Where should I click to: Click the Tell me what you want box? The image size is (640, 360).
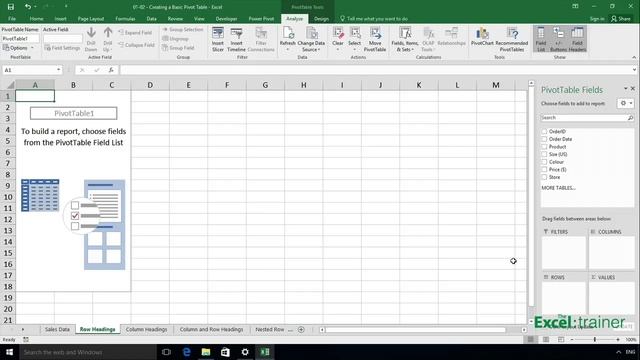click(x=373, y=19)
